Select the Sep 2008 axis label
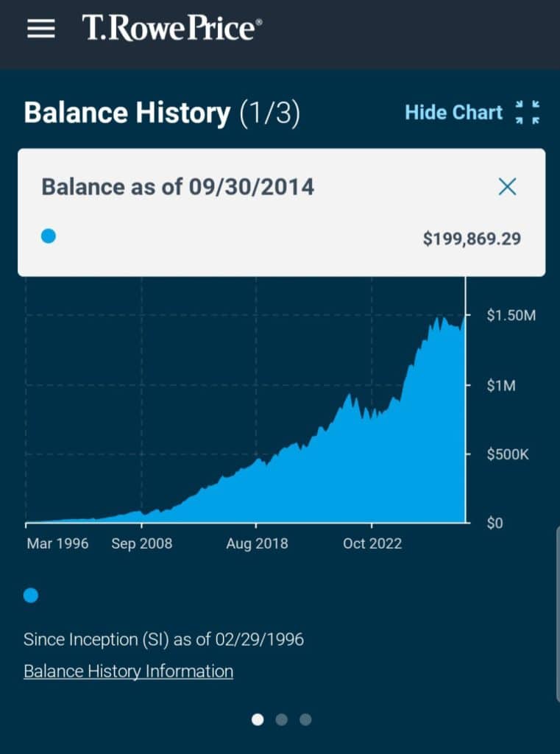This screenshot has width=560, height=754. coord(141,543)
